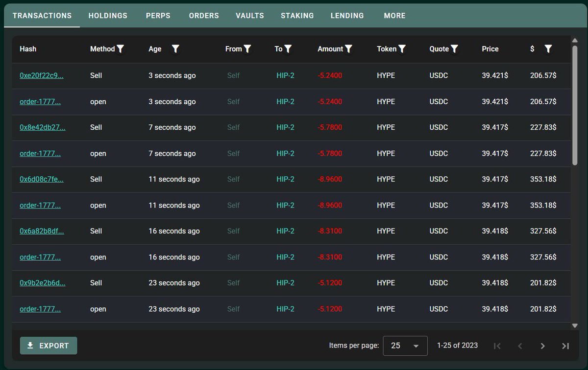This screenshot has height=370, width=588.
Task: Open the Quote column filter
Action: [x=454, y=49]
